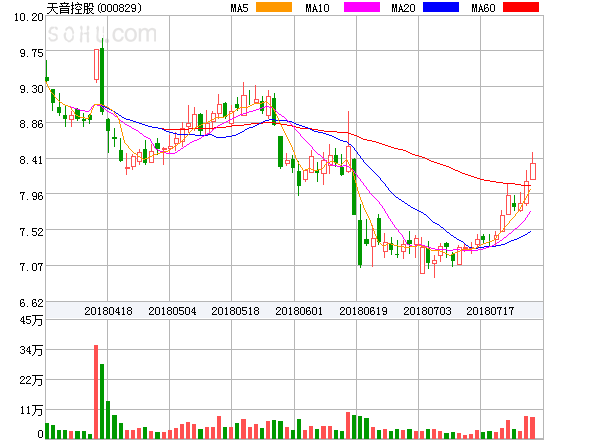The height and width of the screenshot is (440, 600).
Task: Click the blue MA20 legend swatch
Action: click(441, 7)
